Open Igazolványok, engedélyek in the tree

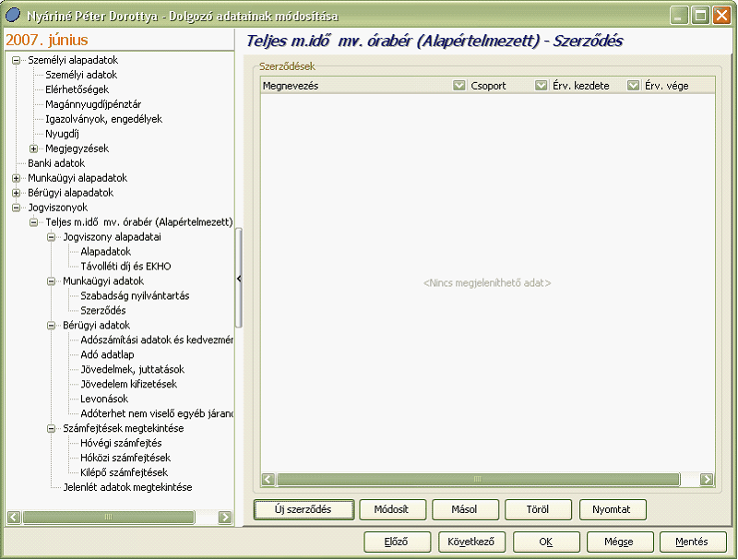[104, 119]
